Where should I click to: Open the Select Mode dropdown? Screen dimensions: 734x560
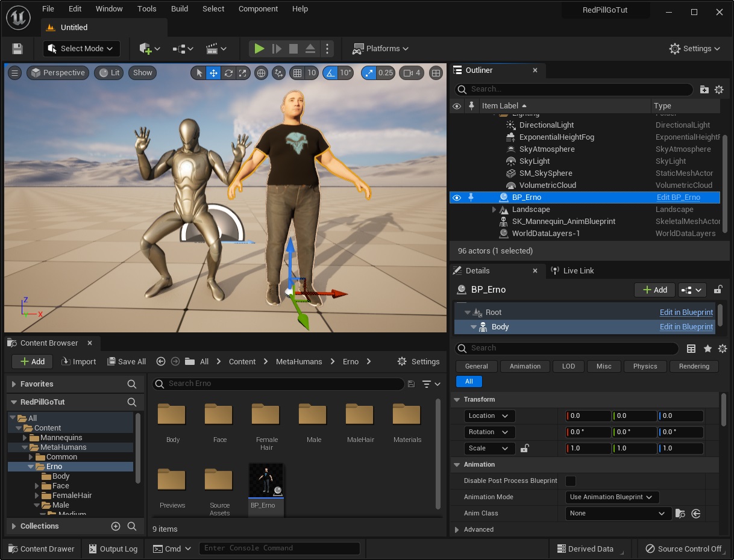(81, 49)
